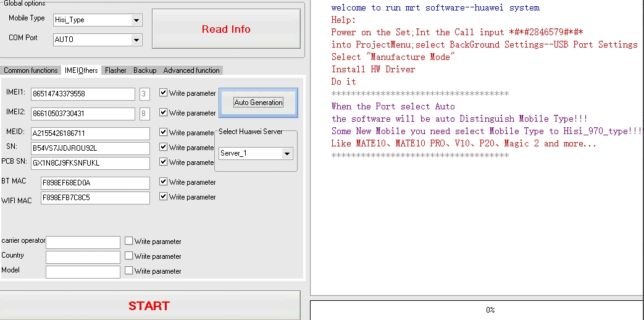
Task: Click the Read Info button
Action: click(226, 29)
